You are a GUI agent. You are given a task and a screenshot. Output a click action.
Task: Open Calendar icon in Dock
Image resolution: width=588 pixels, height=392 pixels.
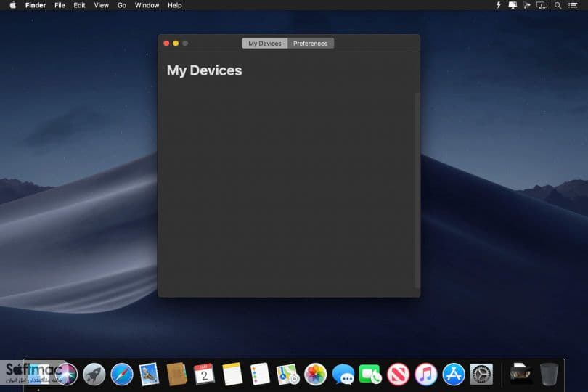point(205,375)
